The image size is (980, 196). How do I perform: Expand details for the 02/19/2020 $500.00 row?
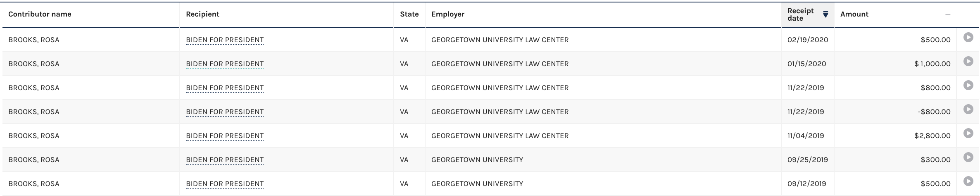click(968, 37)
